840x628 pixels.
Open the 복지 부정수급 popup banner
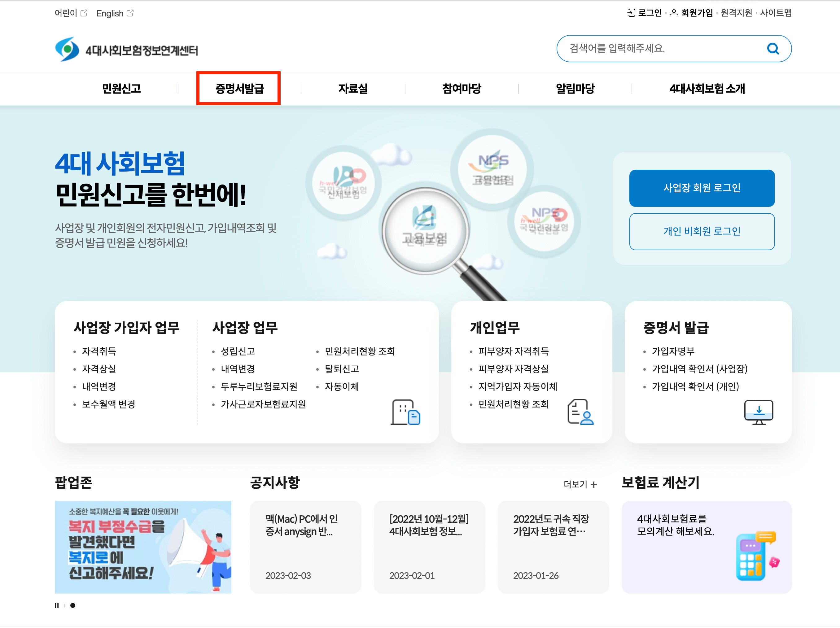tap(143, 547)
